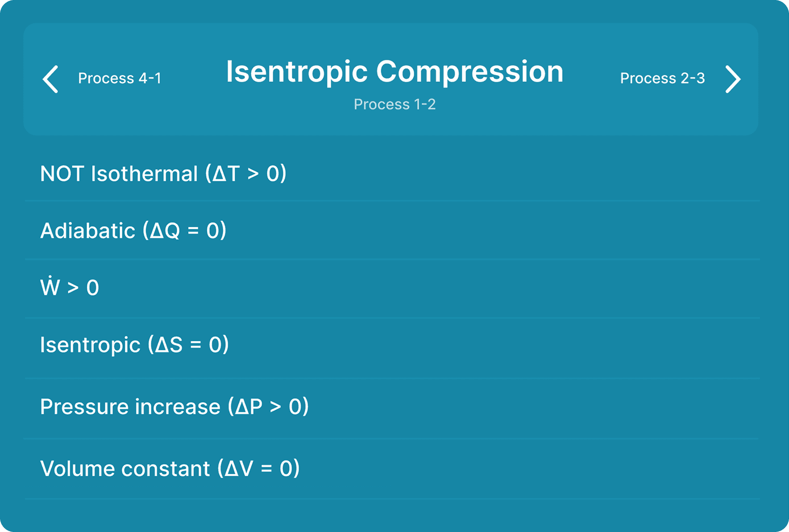Click the Ẇ > 0 row
This screenshot has width=789, height=532.
[392, 288]
